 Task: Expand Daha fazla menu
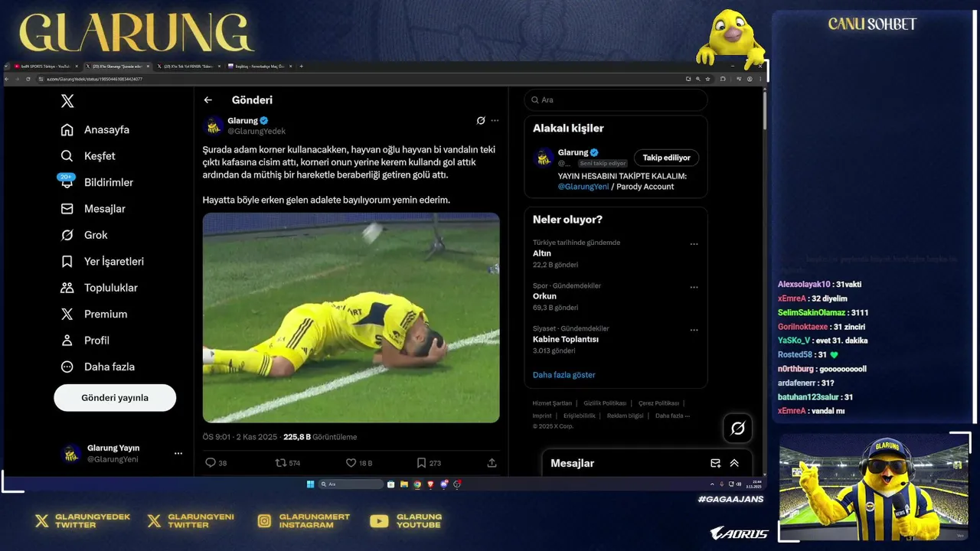coord(97,367)
